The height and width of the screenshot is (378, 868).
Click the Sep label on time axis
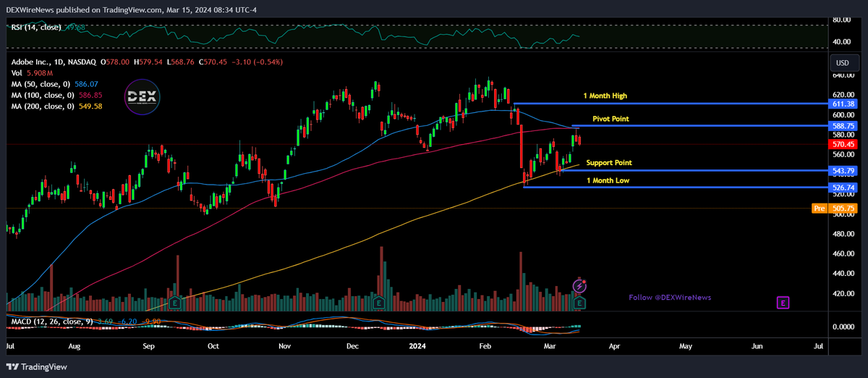pyautogui.click(x=149, y=347)
